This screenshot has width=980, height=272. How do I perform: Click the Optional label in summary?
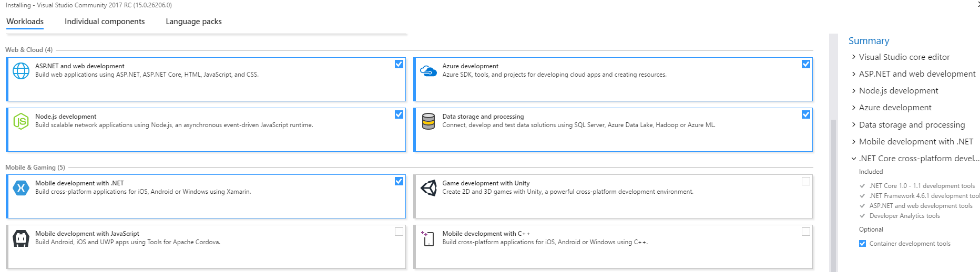[x=871, y=229]
